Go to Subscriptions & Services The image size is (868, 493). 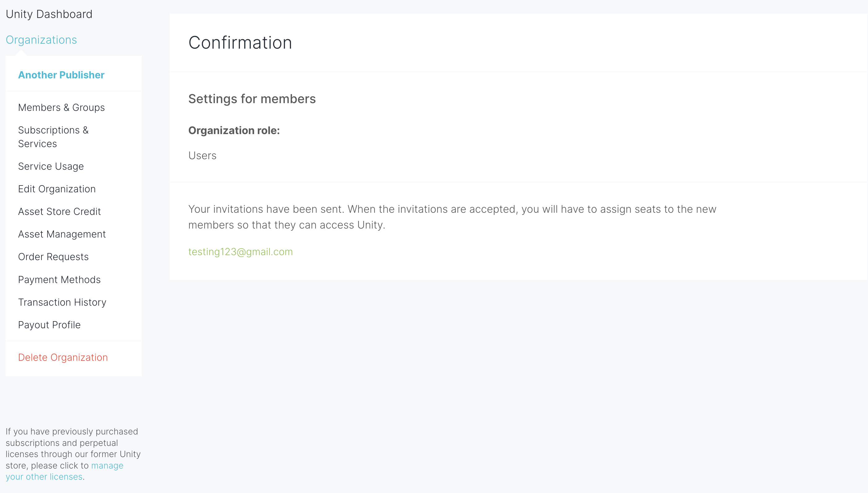53,137
